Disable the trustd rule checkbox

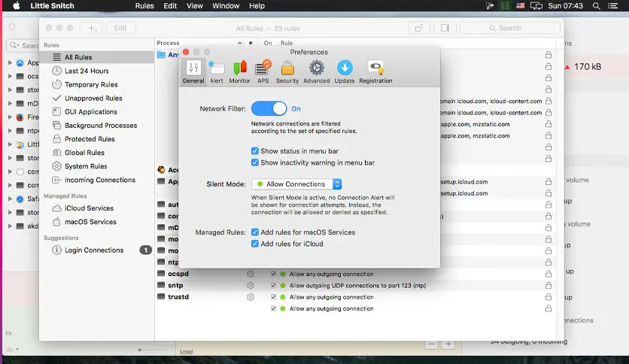(x=273, y=297)
